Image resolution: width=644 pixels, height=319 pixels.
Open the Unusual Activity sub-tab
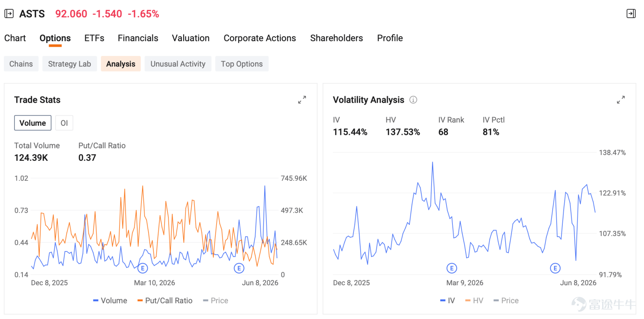[178, 64]
